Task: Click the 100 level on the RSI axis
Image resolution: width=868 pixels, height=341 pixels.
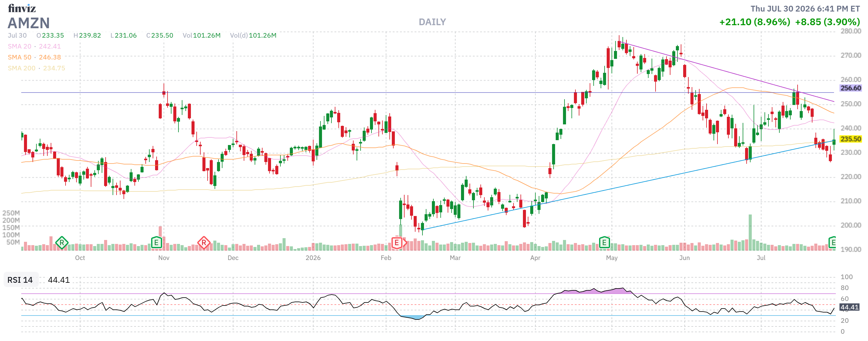Action: [846, 277]
